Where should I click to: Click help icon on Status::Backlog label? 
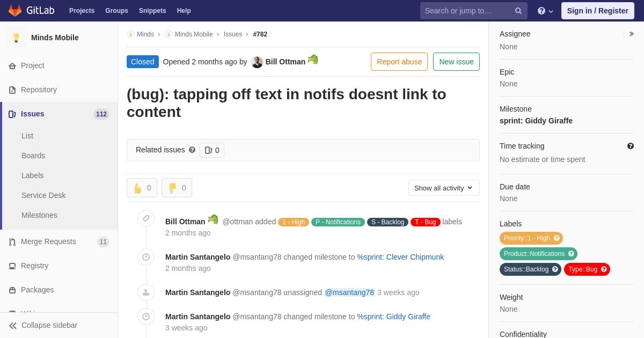coord(555,269)
